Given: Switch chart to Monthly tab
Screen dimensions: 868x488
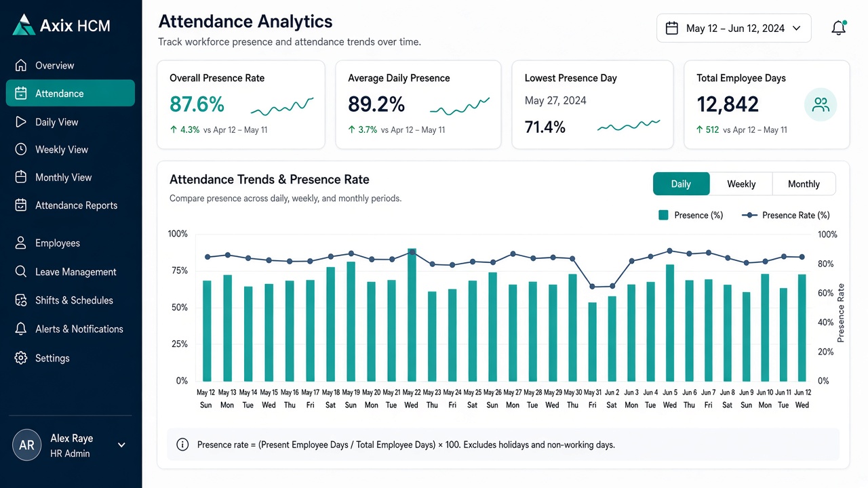Looking at the screenshot, I should 804,184.
